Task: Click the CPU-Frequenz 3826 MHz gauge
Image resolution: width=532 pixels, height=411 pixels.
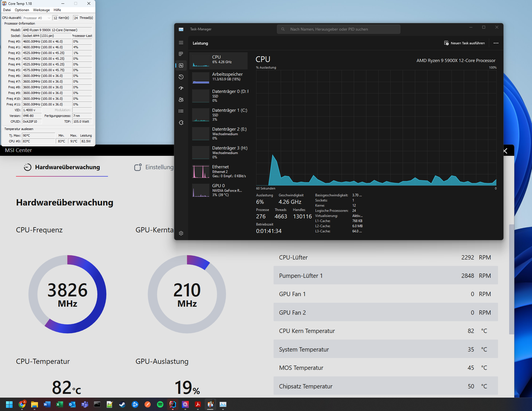Action: tap(67, 294)
